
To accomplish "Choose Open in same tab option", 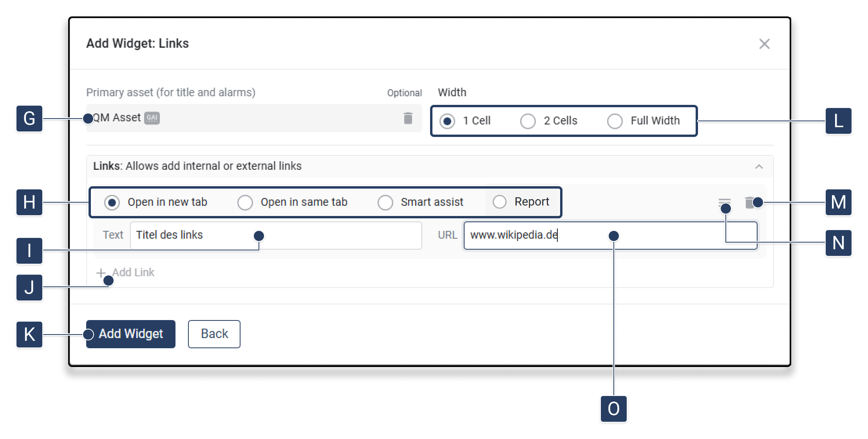I will click(x=245, y=203).
